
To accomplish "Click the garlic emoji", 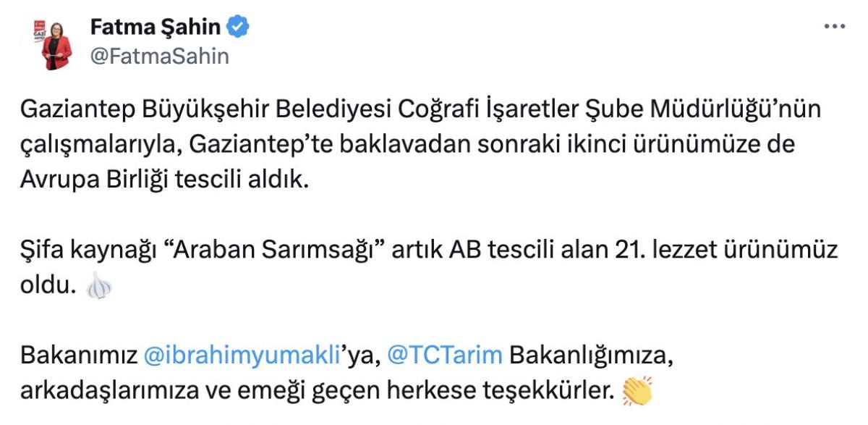I will pos(98,287).
